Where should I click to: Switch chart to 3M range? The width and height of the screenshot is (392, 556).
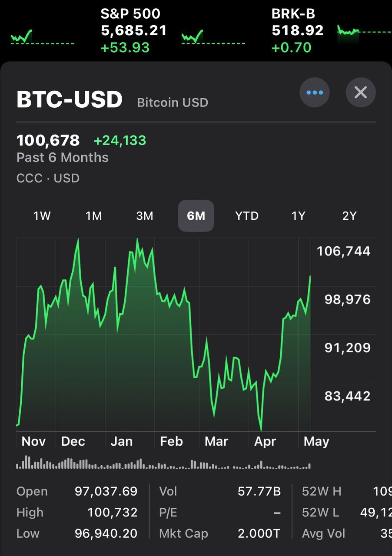145,216
